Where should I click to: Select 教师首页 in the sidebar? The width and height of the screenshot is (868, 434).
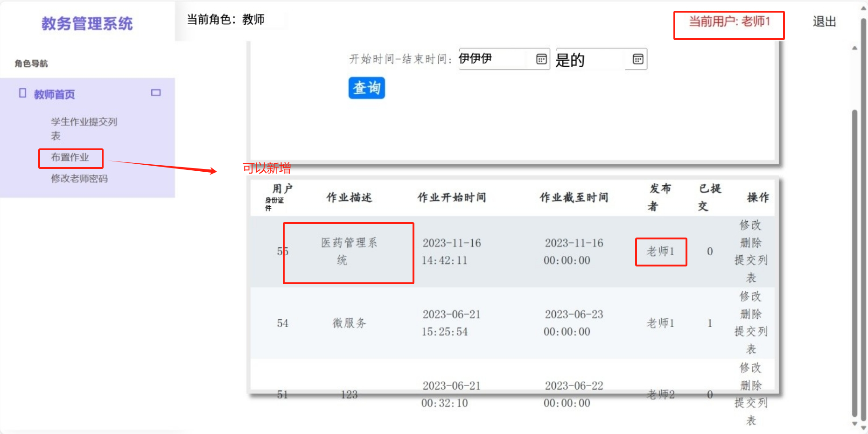coord(54,94)
